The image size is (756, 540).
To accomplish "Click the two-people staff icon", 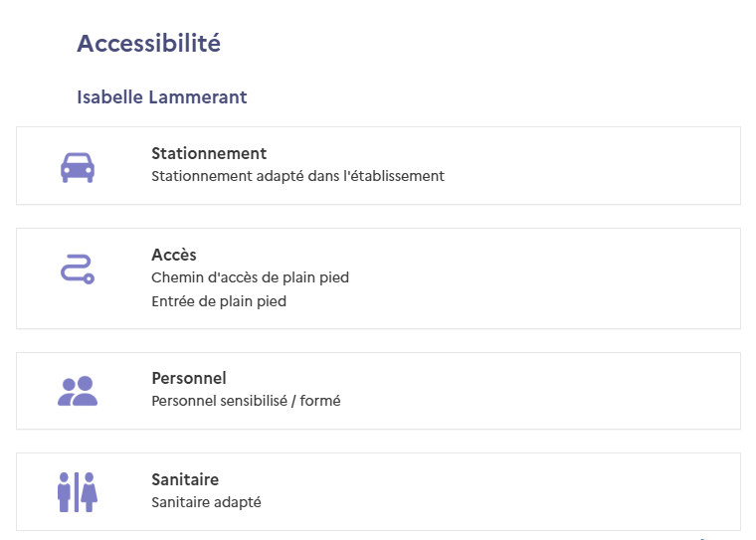I will 78,391.
